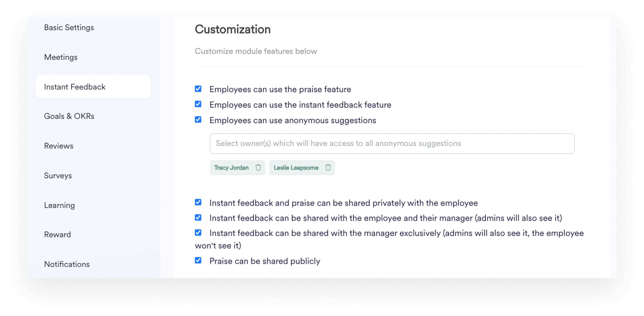Click the Tracy Jordan owner tag
This screenshot has height=316, width=644.
click(231, 167)
